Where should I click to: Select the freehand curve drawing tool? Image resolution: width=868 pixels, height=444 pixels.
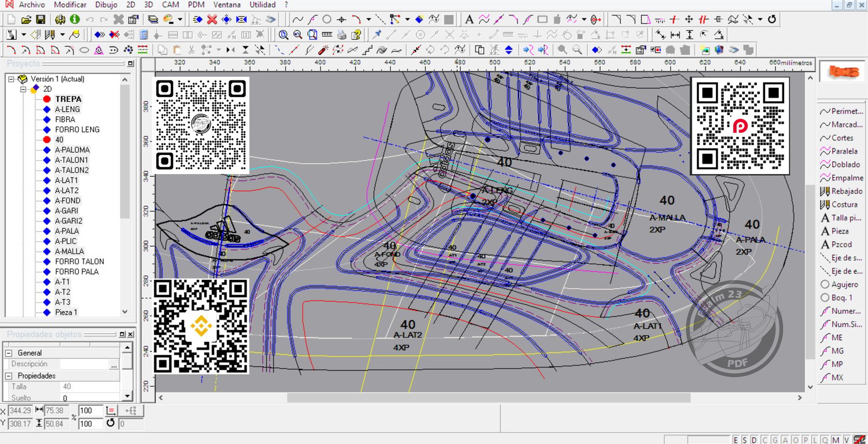[x=298, y=20]
